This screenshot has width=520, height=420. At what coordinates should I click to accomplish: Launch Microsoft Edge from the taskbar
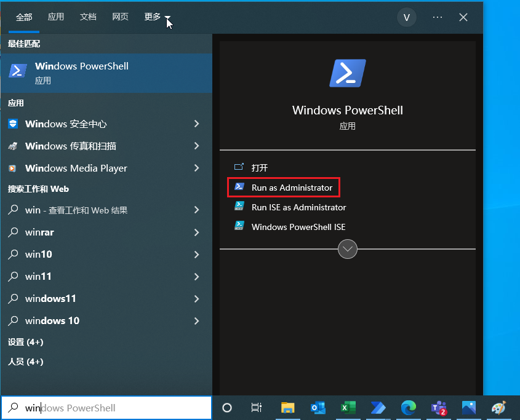(x=409, y=408)
